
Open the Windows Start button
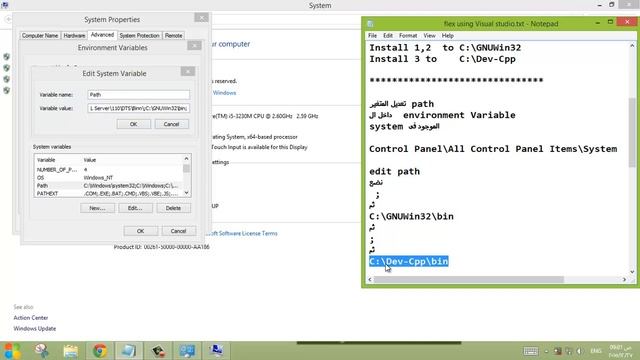(x=12, y=351)
